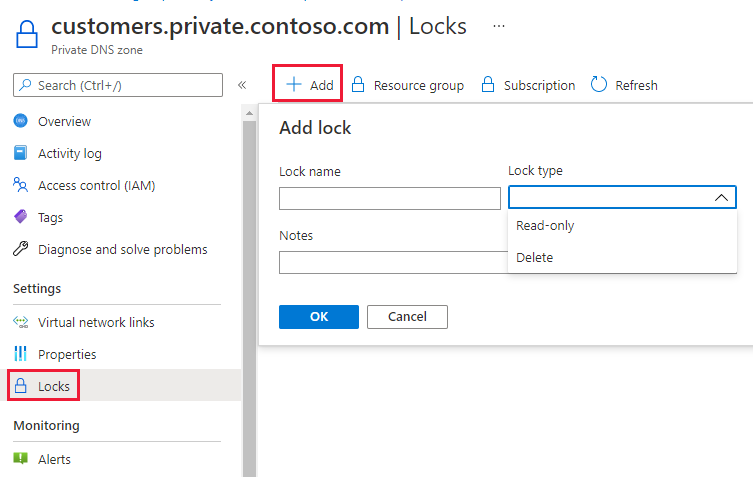Click the Alerts icon under Monitoring
The image size is (753, 477).
[20, 459]
